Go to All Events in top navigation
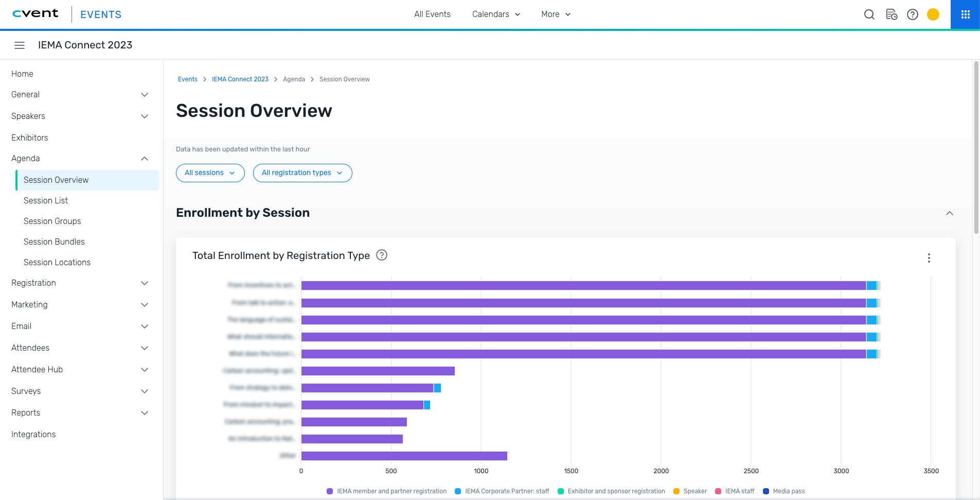This screenshot has width=980, height=500. [432, 14]
